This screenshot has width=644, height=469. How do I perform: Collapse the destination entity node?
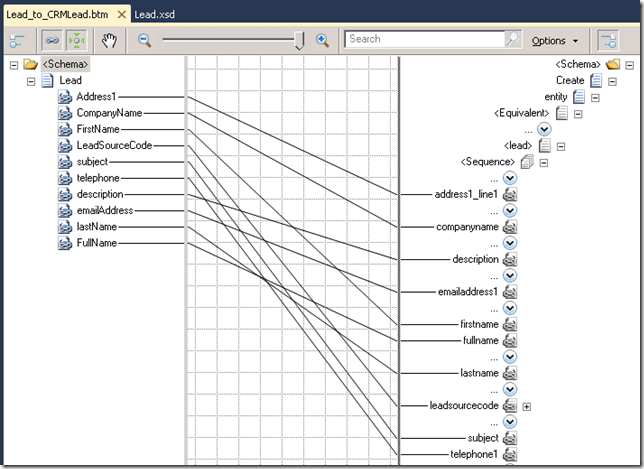click(595, 98)
